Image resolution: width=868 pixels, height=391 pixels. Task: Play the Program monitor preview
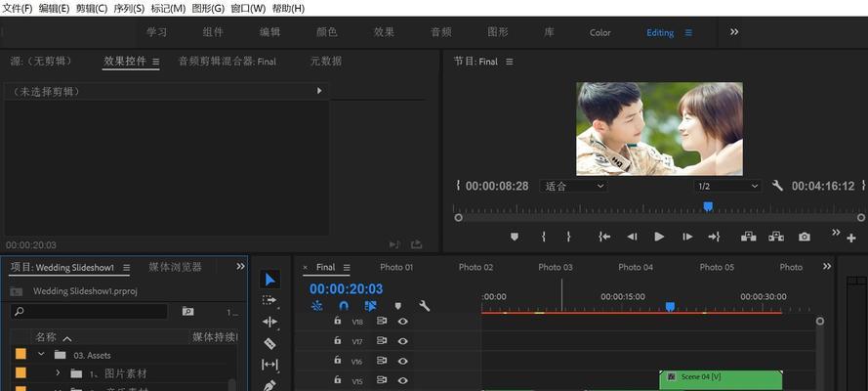pos(659,237)
